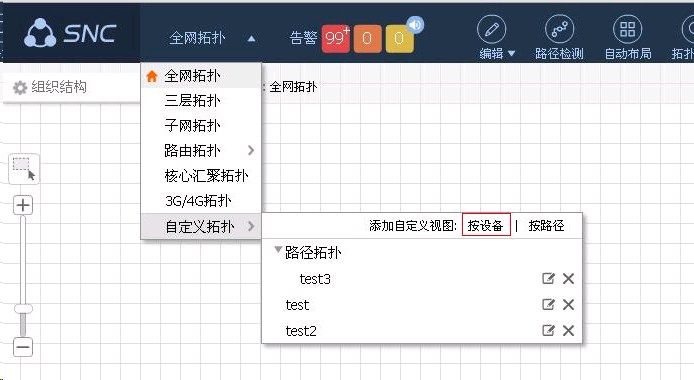The width and height of the screenshot is (694, 380).
Task: Apply 自动布局 auto layout
Action: [628, 30]
